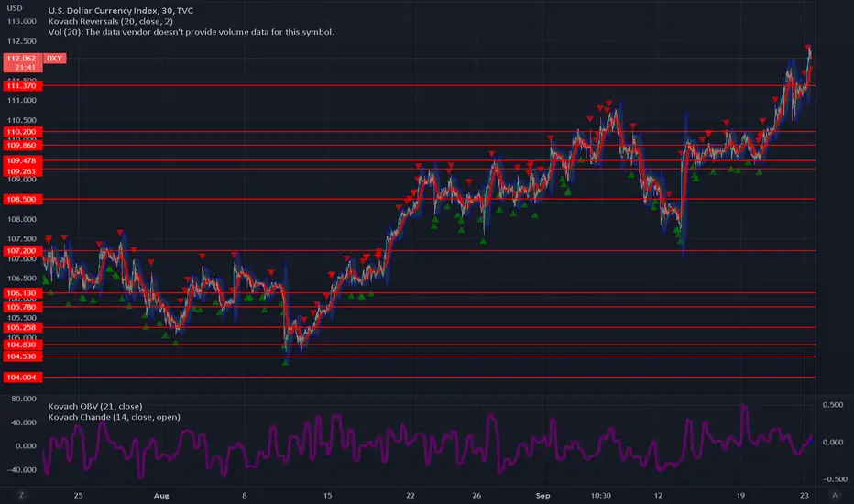Click the Aug label on time axis
Viewport: 854px width, 504px height.
(161, 496)
